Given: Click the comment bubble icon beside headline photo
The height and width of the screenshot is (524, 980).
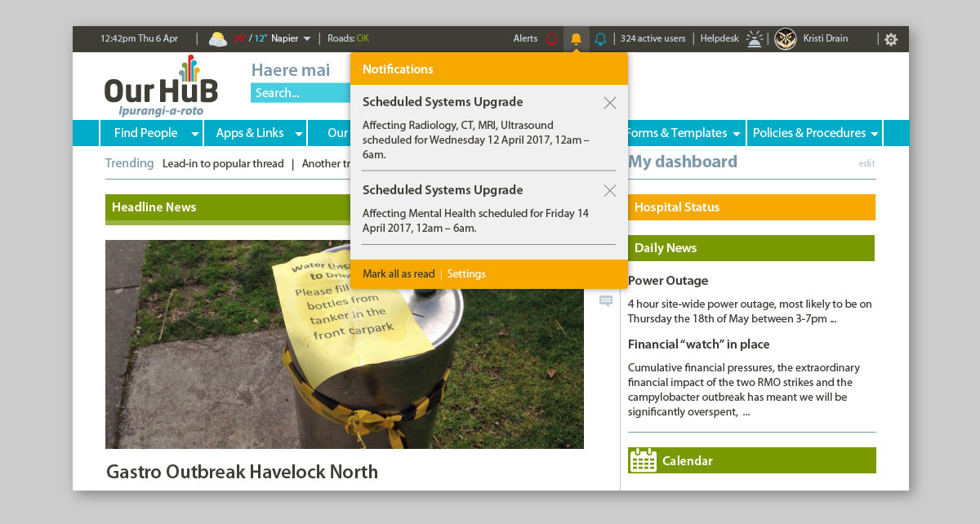Looking at the screenshot, I should point(606,301).
